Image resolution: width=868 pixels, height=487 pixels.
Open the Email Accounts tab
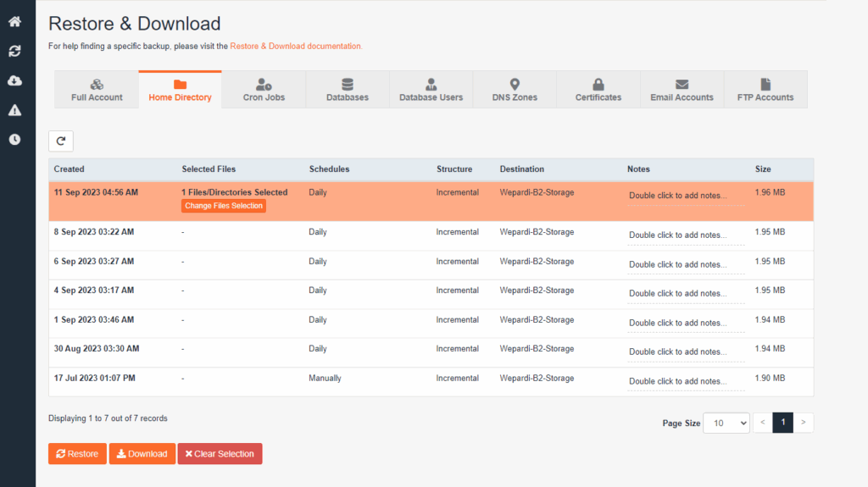click(682, 90)
